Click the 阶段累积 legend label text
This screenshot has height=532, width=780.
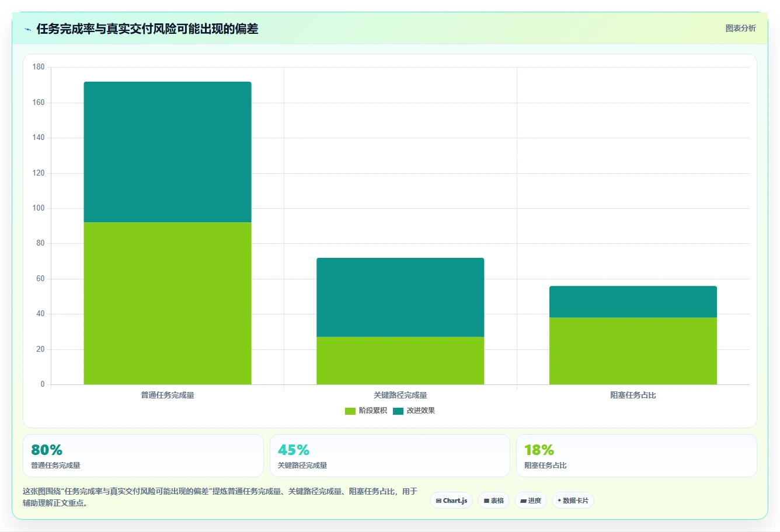(372, 411)
